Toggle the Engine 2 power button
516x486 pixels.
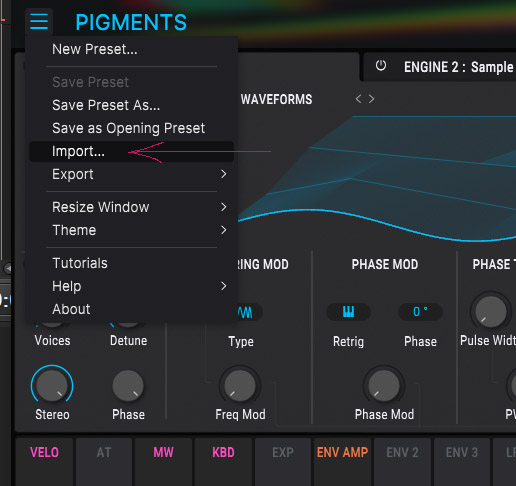pos(381,66)
